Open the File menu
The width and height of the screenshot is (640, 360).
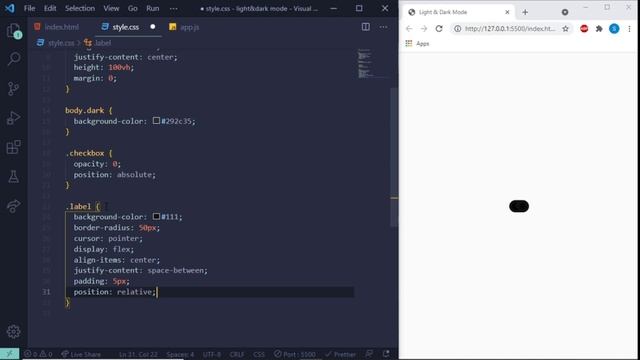(29, 8)
